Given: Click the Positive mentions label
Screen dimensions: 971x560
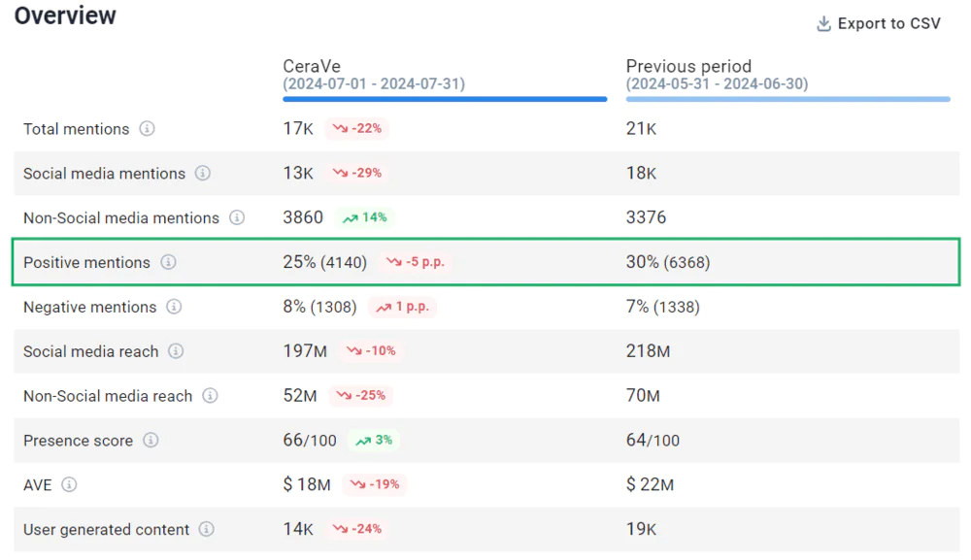Looking at the screenshot, I should click(86, 262).
